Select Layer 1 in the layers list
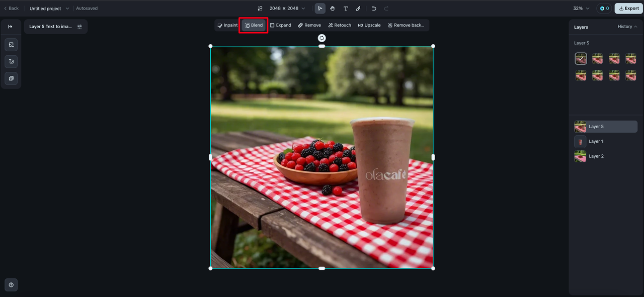The height and width of the screenshot is (297, 644). (x=606, y=141)
